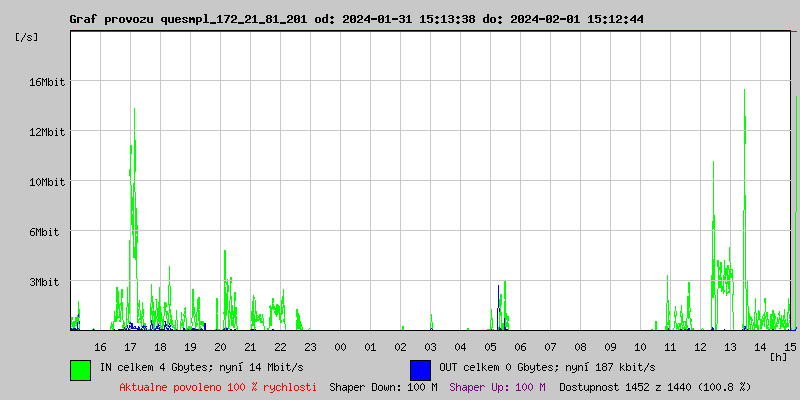The height and width of the screenshot is (400, 800).
Task: Click the blue OUT legend color box
Action: pyautogui.click(x=420, y=369)
